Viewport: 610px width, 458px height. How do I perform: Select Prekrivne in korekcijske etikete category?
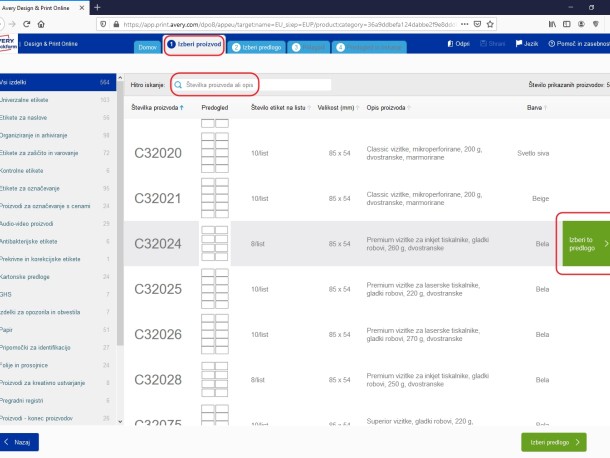point(58,259)
